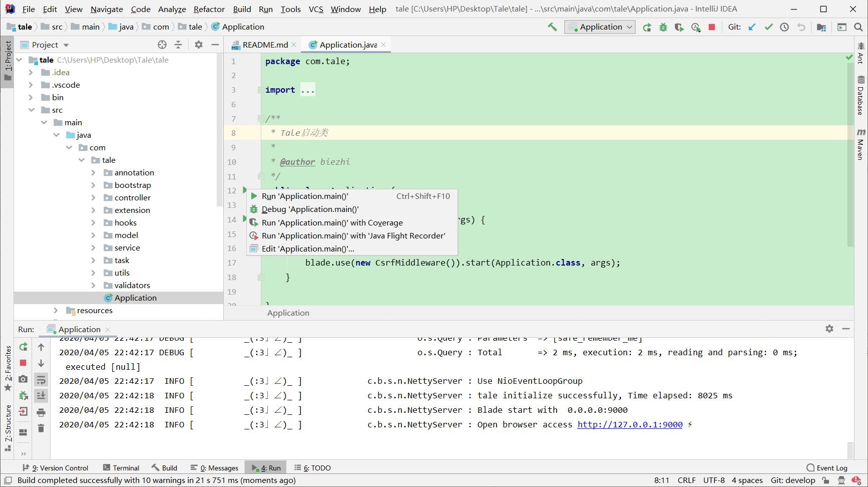This screenshot has height=487, width=868.
Task: Open Project Structure icon in the toolbar
Action: 821,27
